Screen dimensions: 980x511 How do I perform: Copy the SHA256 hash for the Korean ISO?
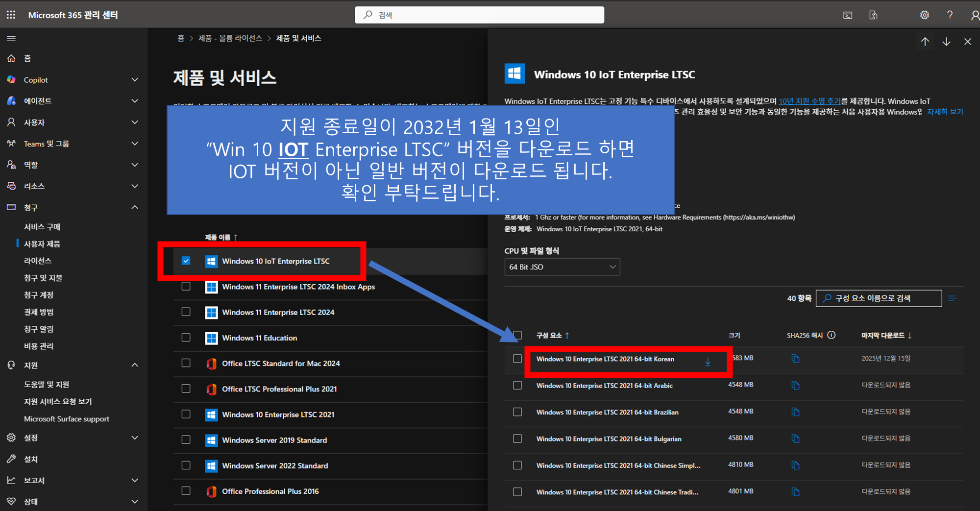click(795, 359)
